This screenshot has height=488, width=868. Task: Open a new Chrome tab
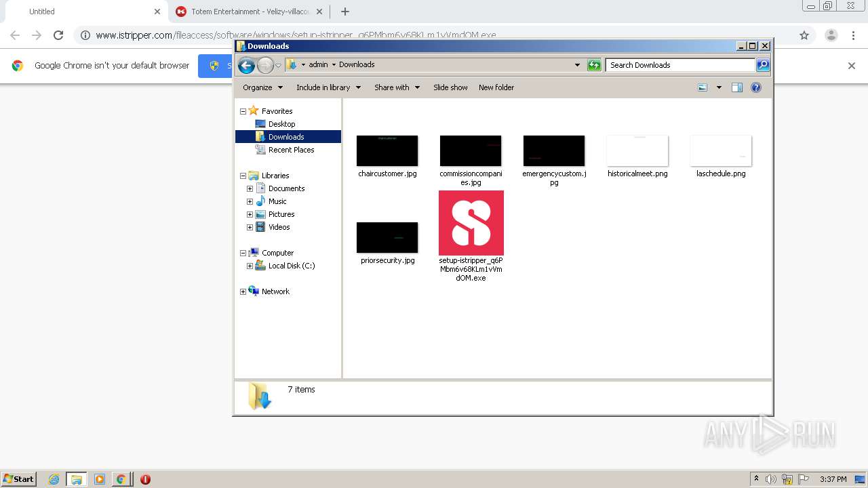pyautogui.click(x=344, y=12)
